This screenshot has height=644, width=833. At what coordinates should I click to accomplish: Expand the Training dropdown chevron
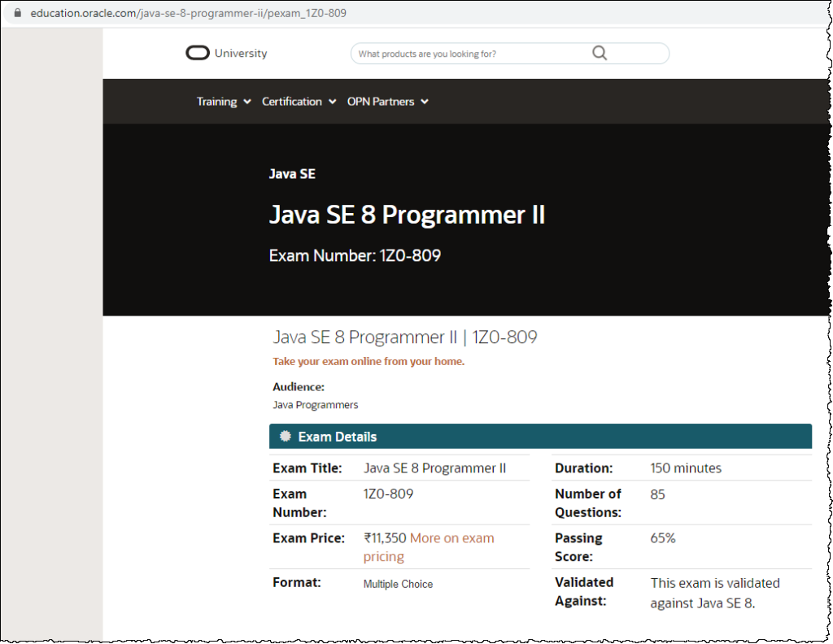pos(247,102)
